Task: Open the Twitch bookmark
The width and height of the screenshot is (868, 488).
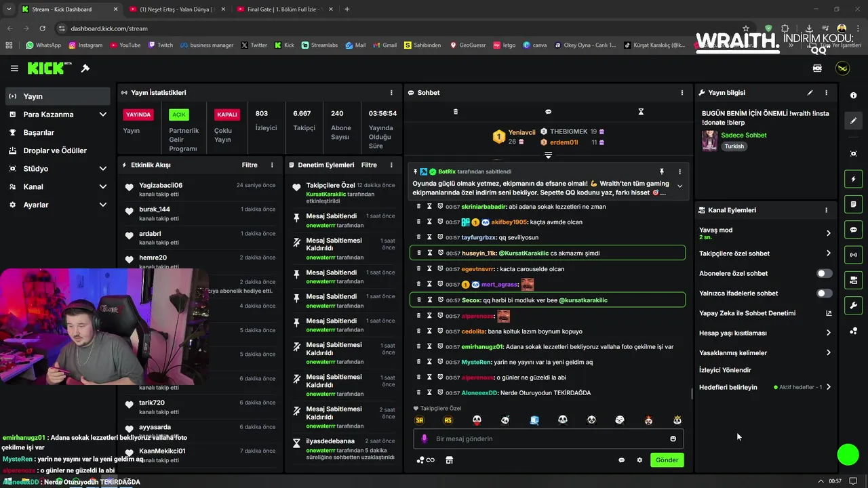Action: [160, 45]
